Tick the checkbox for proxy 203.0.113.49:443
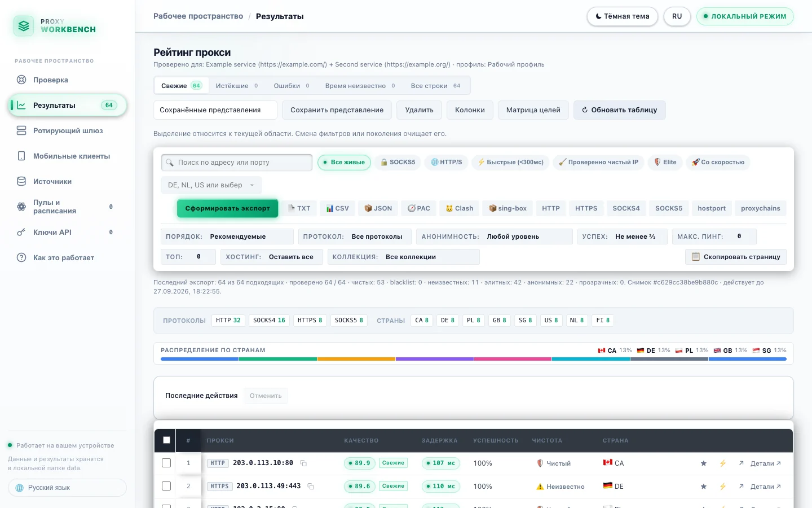This screenshot has width=812, height=508. click(x=166, y=486)
